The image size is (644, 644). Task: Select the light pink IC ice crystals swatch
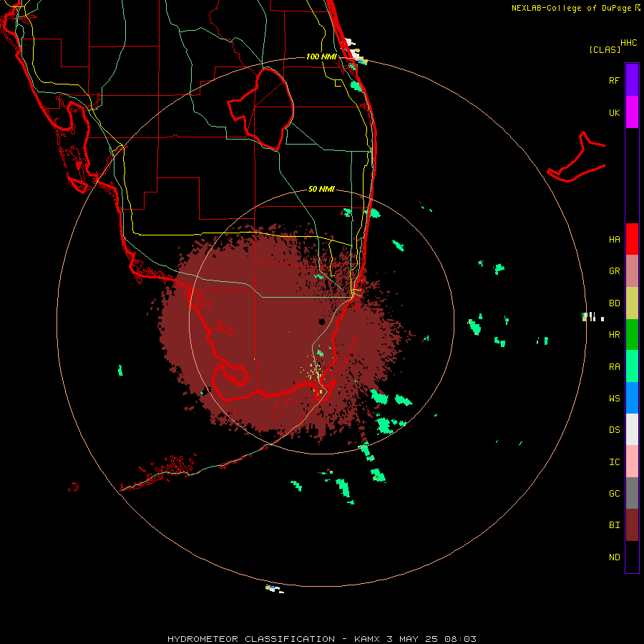[632, 462]
